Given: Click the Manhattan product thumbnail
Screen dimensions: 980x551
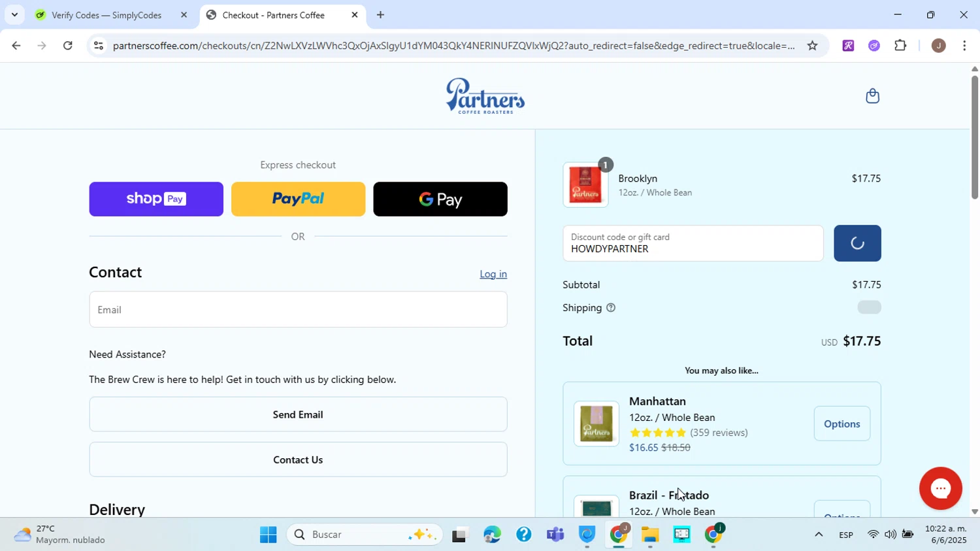Looking at the screenshot, I should click(x=596, y=424).
